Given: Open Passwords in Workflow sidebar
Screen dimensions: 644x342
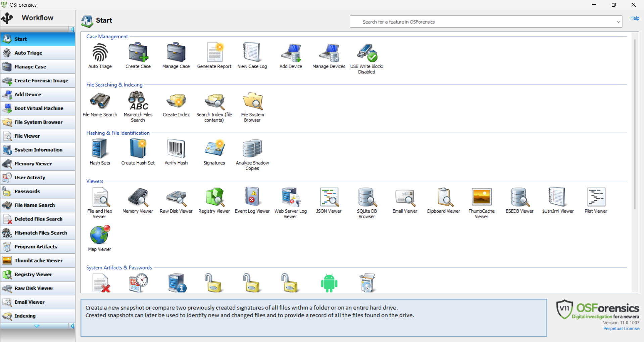Looking at the screenshot, I should (x=38, y=191).
